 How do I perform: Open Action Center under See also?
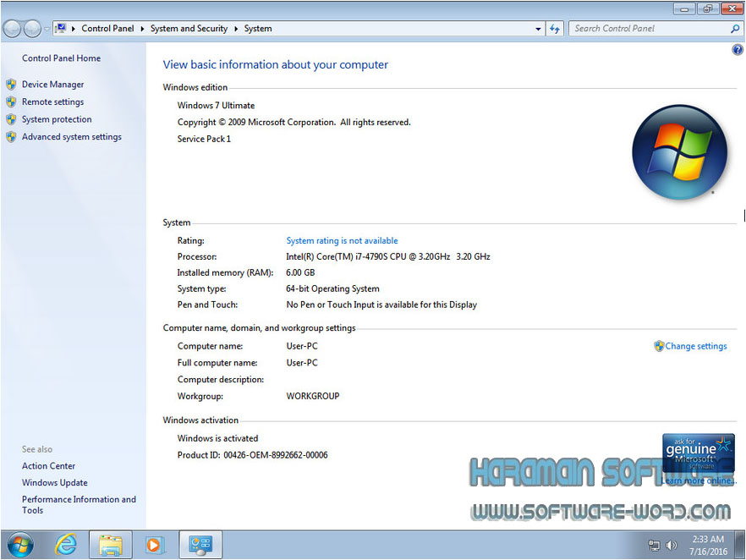click(x=48, y=466)
